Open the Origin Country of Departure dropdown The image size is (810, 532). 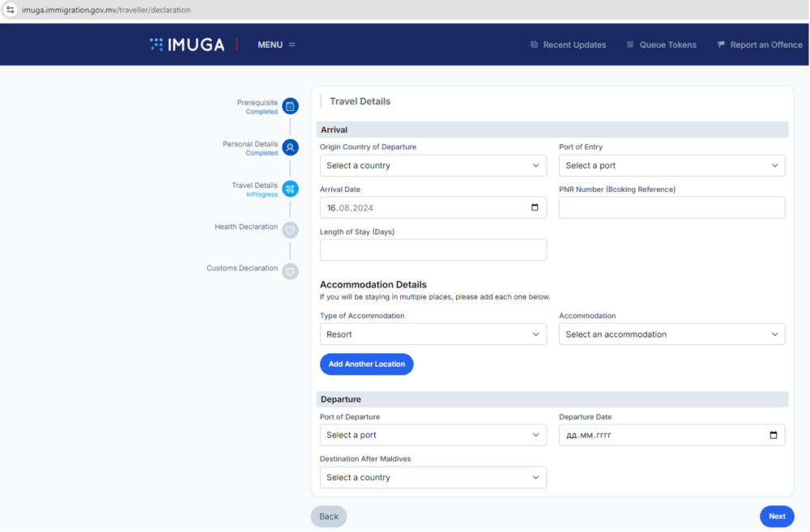(x=433, y=165)
